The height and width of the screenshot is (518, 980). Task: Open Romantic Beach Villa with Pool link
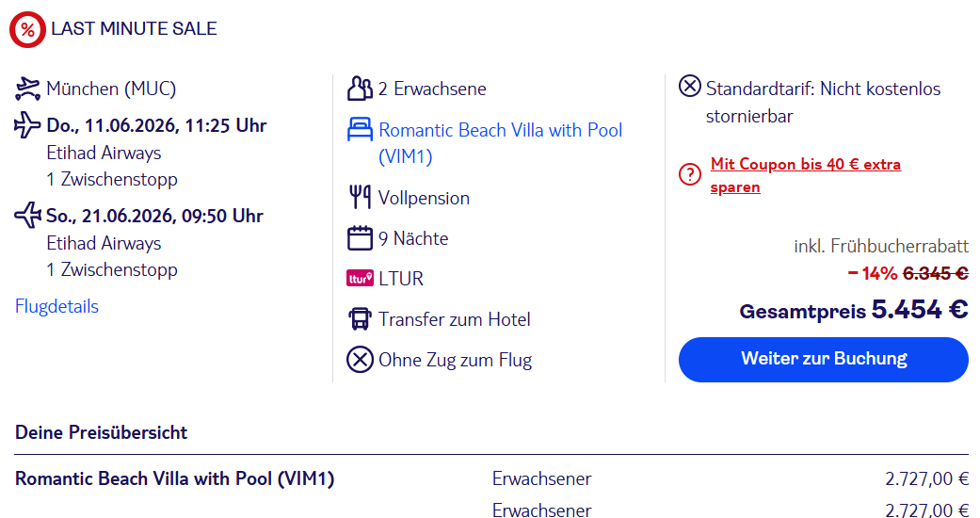(501, 143)
